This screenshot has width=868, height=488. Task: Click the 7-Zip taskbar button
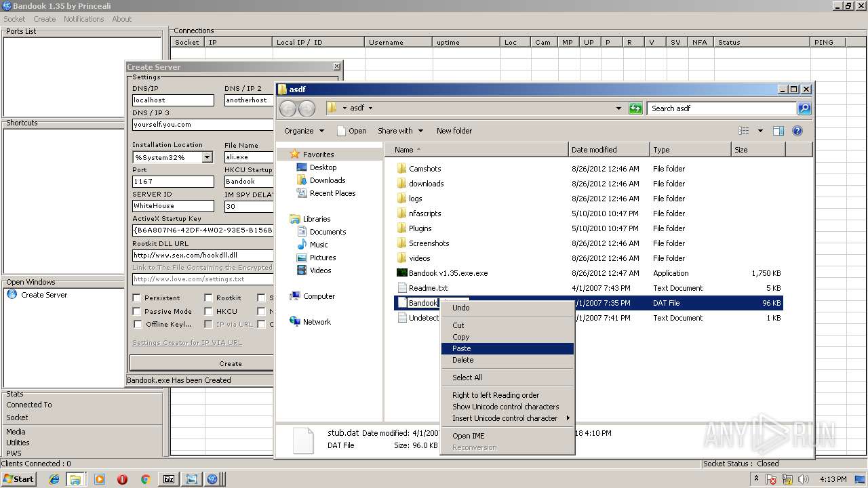tap(169, 479)
